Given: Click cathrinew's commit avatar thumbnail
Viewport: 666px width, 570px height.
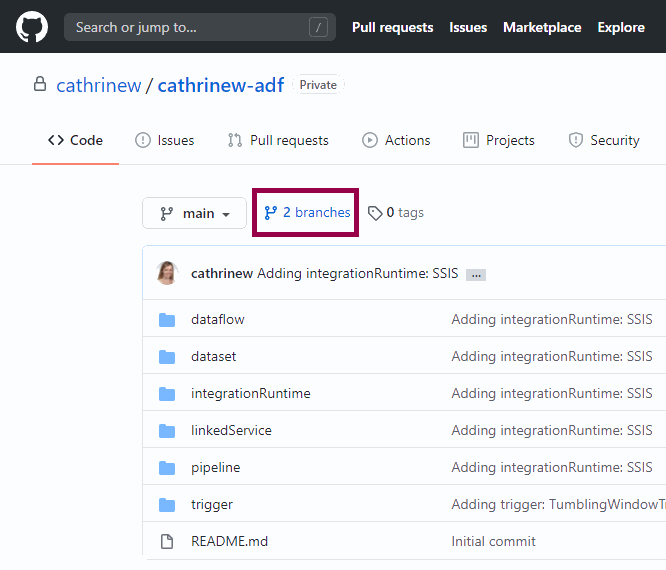Looking at the screenshot, I should [x=168, y=273].
